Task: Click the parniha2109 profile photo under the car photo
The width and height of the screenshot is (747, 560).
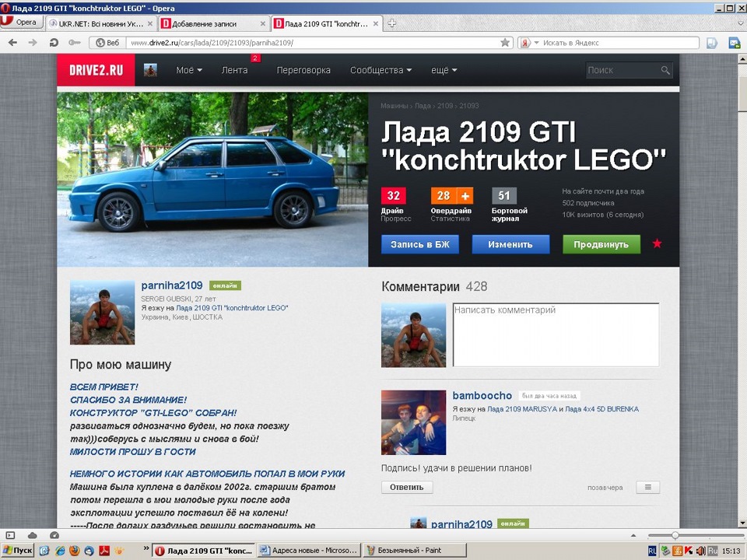Action: [103, 313]
